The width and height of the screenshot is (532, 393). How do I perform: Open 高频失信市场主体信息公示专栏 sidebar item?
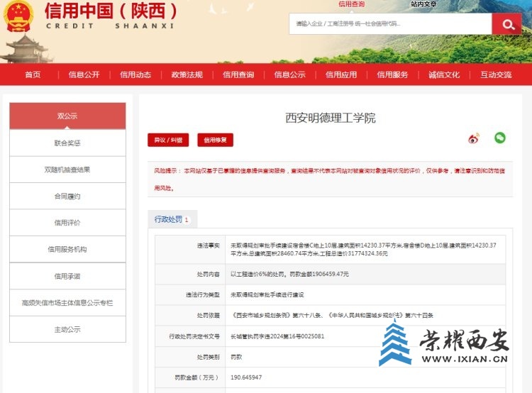click(67, 303)
